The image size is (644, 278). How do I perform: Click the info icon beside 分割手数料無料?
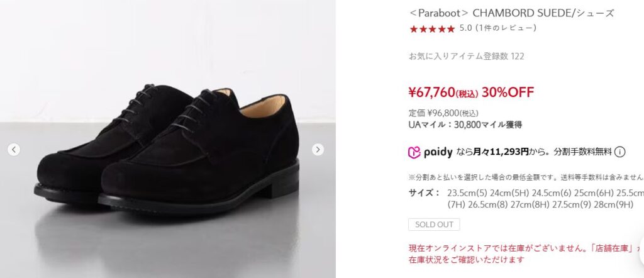pos(619,152)
